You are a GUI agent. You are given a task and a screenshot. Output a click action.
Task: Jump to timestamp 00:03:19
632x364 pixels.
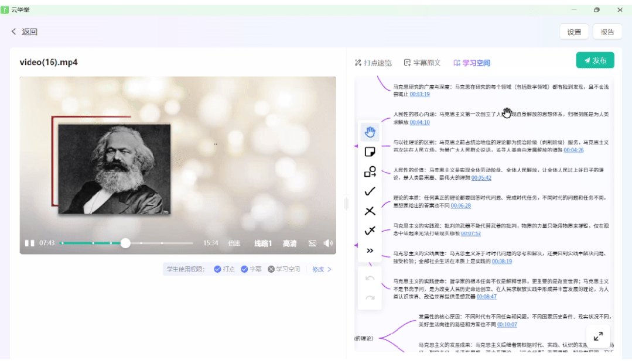419,94
